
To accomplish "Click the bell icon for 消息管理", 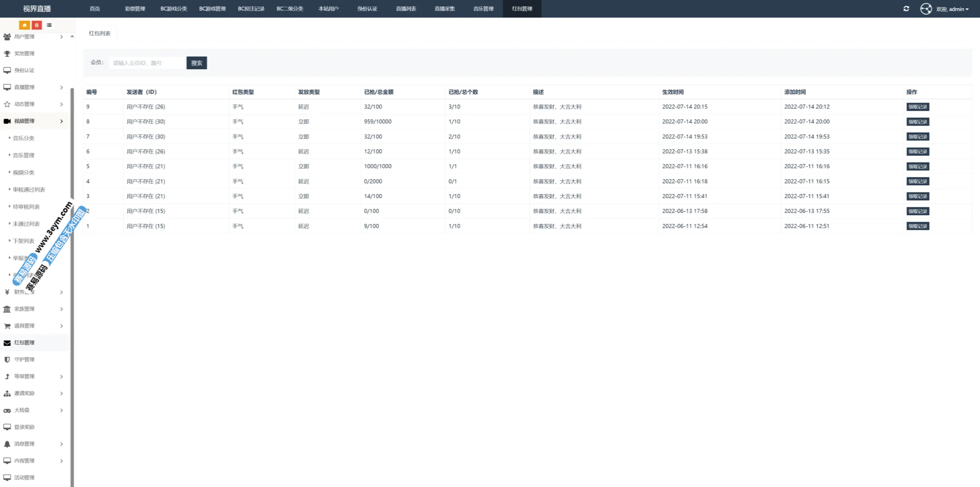I will click(x=7, y=444).
